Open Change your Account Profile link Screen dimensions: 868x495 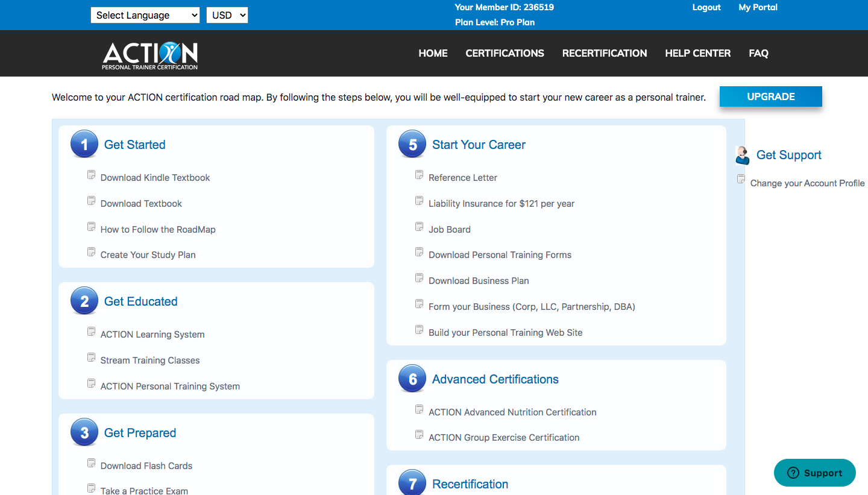click(x=807, y=183)
